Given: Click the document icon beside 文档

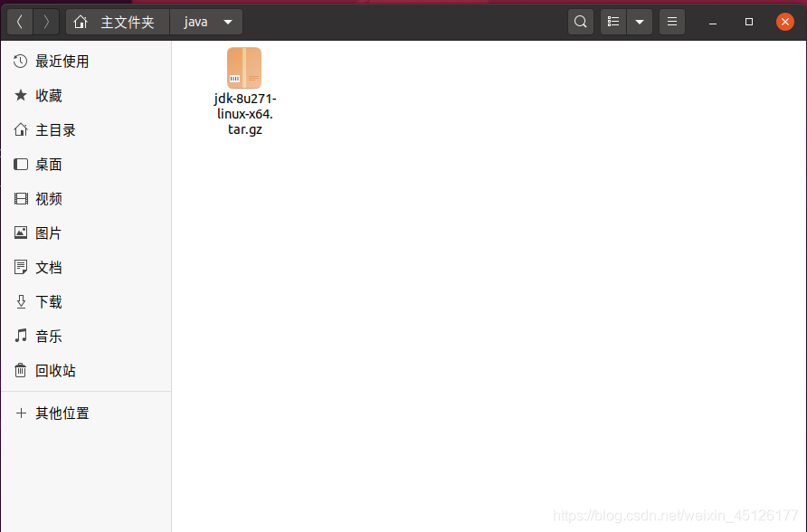Looking at the screenshot, I should pyautogui.click(x=21, y=267).
